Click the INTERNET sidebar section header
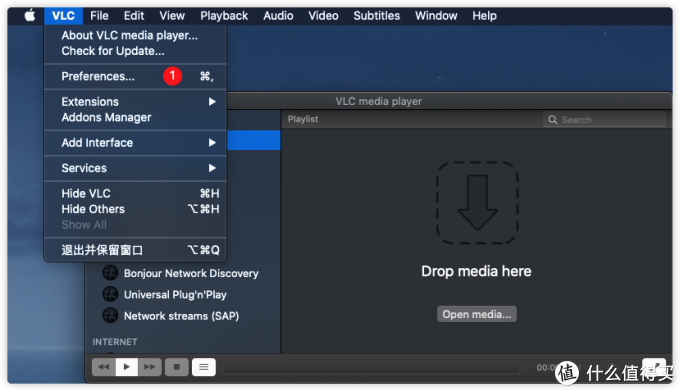 [x=115, y=342]
